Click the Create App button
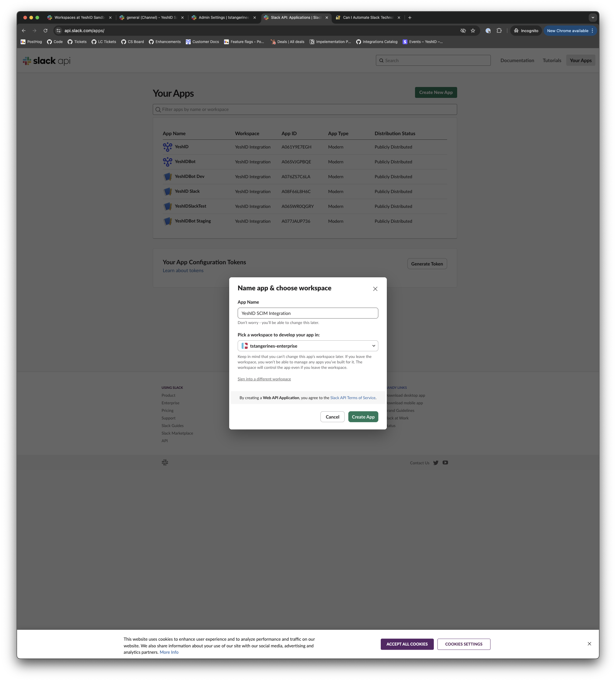The width and height of the screenshot is (616, 681). tap(363, 417)
